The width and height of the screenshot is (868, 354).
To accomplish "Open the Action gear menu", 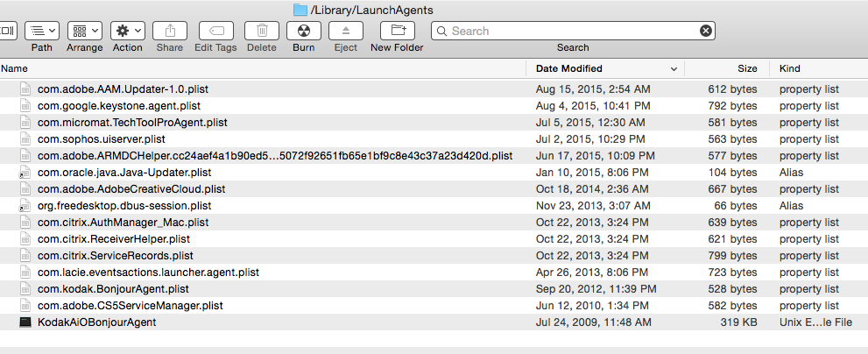I will pos(127,31).
